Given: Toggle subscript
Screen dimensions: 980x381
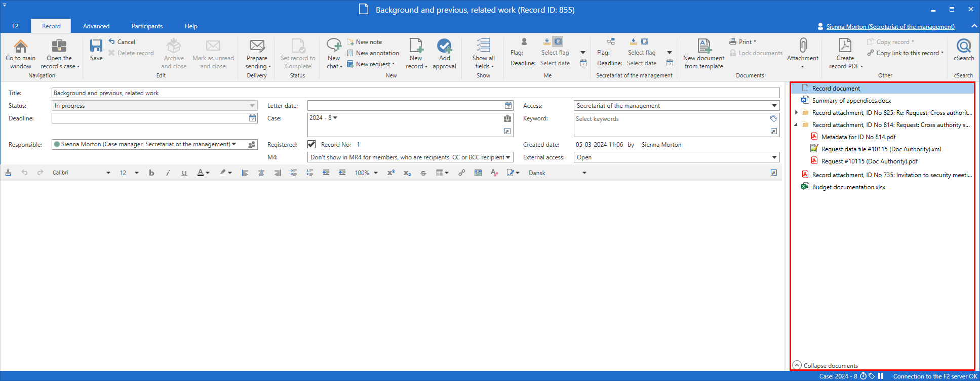Looking at the screenshot, I should coord(407,173).
